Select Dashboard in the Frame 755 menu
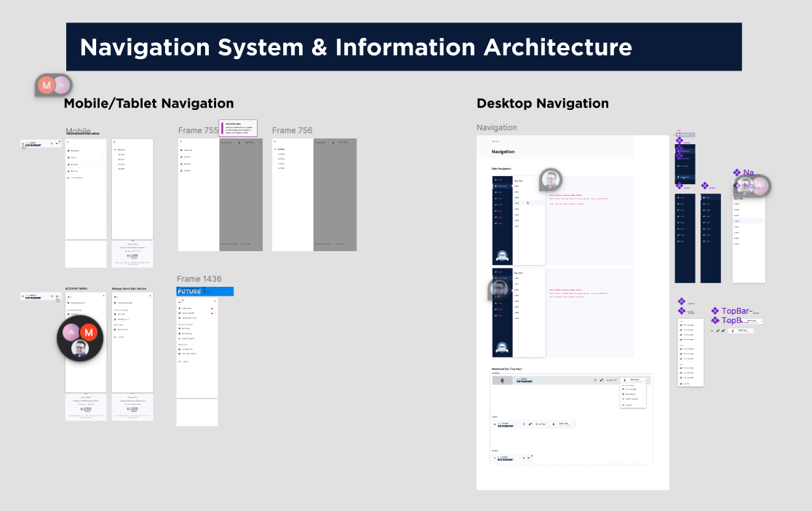The image size is (812, 511). point(188,150)
